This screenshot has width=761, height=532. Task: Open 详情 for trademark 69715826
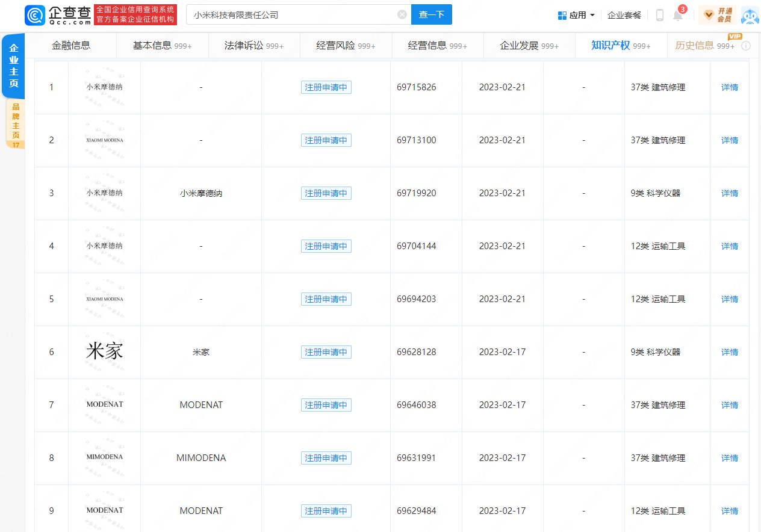pyautogui.click(x=729, y=87)
